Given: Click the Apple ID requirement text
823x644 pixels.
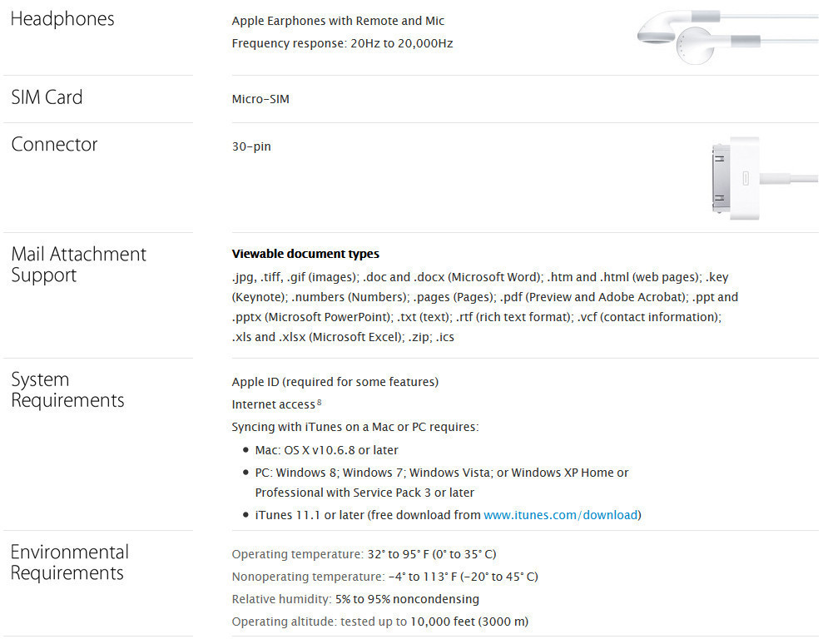Looking at the screenshot, I should [335, 382].
